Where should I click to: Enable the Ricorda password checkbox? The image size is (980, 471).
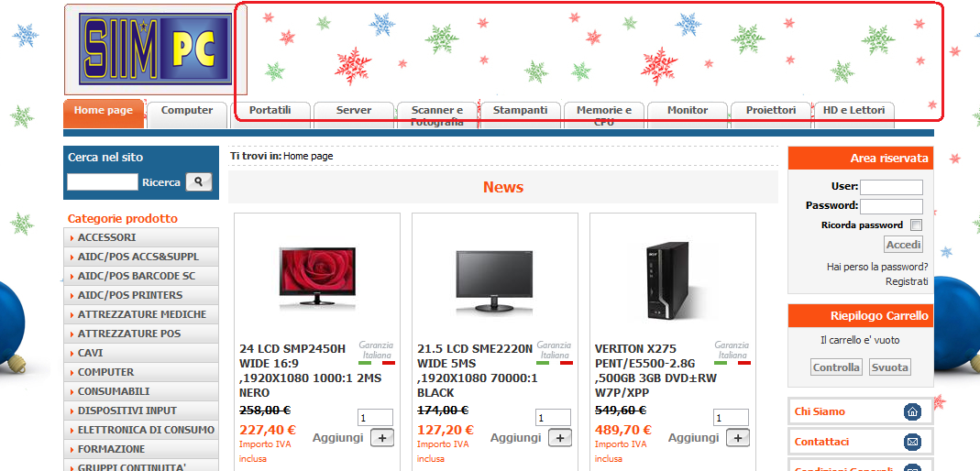coord(916,225)
